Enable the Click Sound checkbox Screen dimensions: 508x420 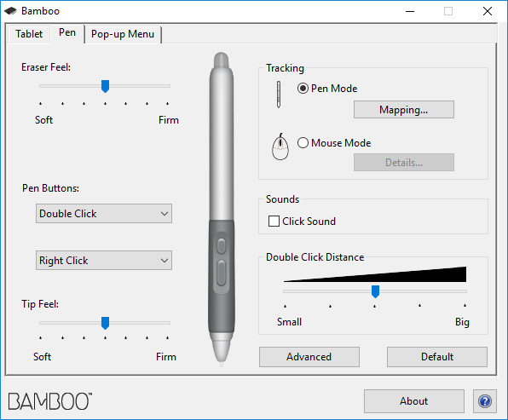click(x=274, y=222)
